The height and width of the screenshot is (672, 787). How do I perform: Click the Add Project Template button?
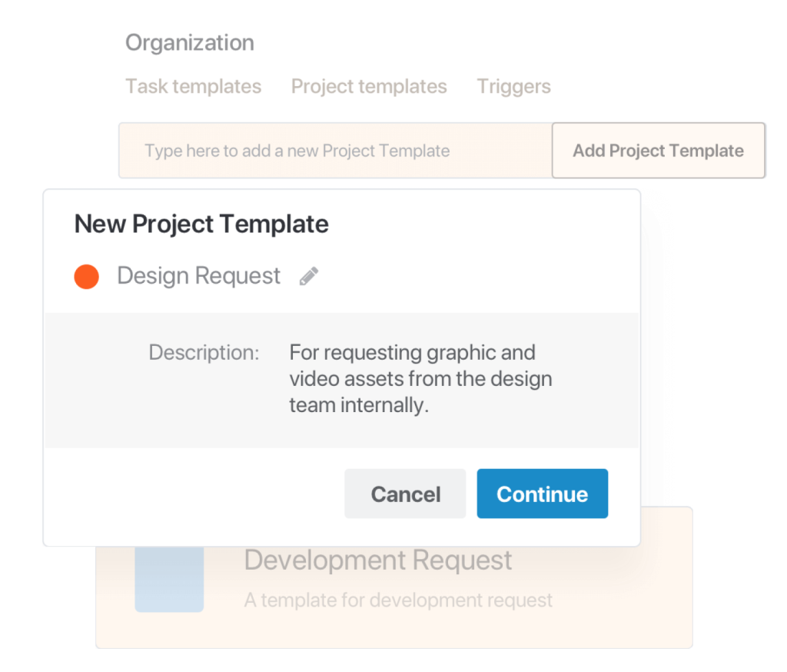(659, 151)
